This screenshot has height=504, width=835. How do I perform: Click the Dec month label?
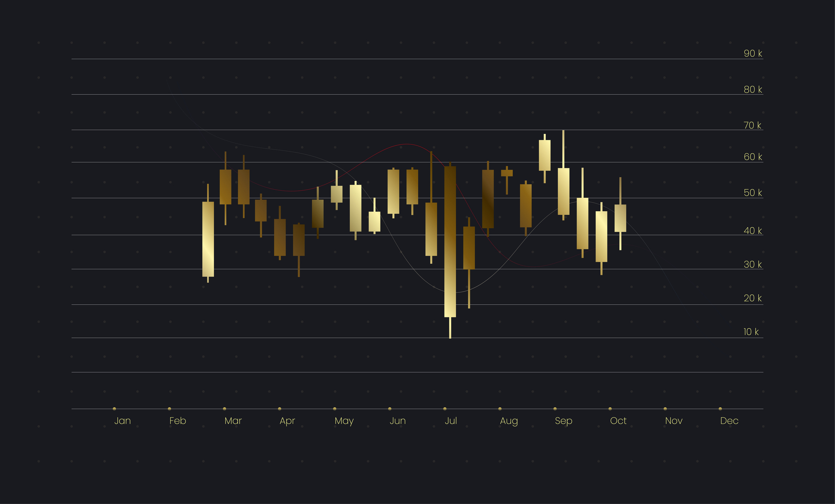729,421
